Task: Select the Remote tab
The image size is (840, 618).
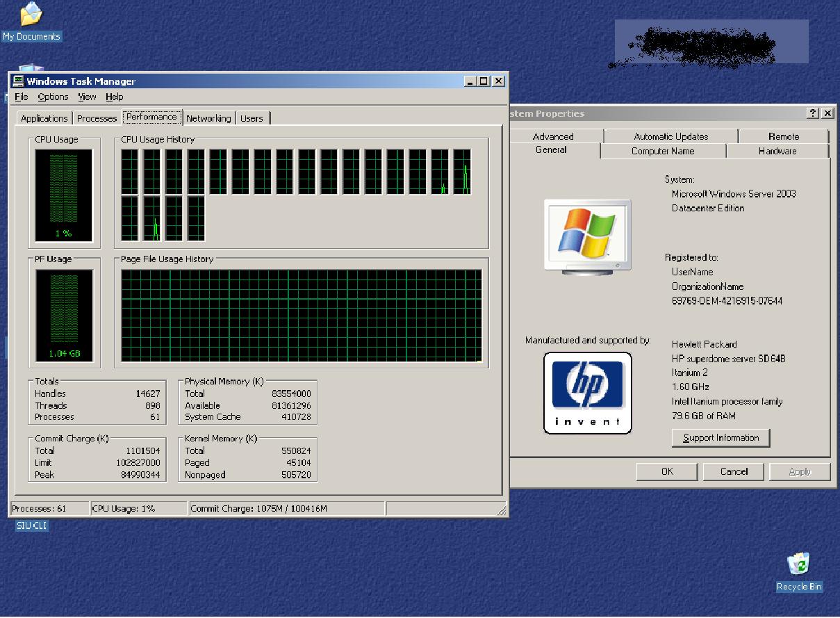Action: (x=784, y=136)
